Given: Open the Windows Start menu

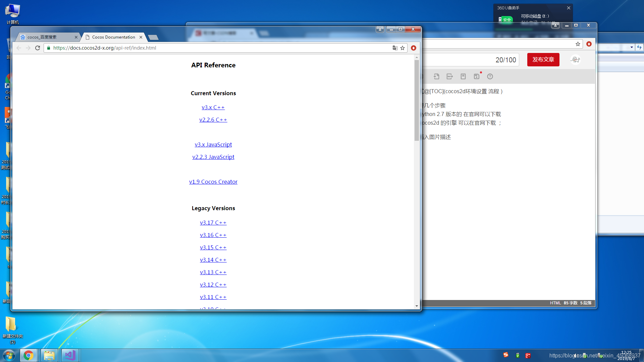Looking at the screenshot, I should 9,355.
